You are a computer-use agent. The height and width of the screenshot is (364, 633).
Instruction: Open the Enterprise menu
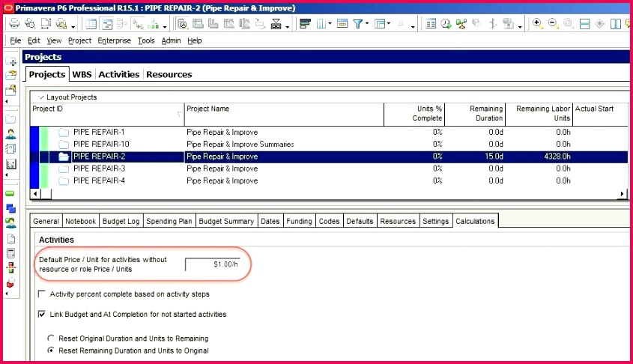click(x=115, y=40)
